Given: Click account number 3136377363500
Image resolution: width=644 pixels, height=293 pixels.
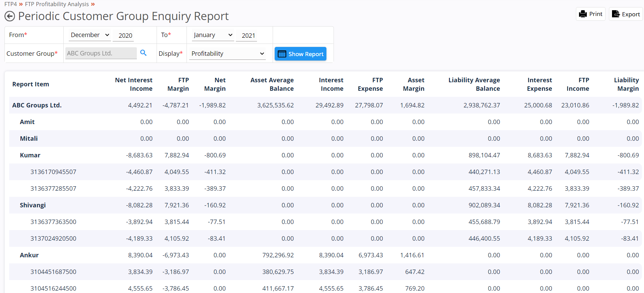Looking at the screenshot, I should [x=53, y=222].
